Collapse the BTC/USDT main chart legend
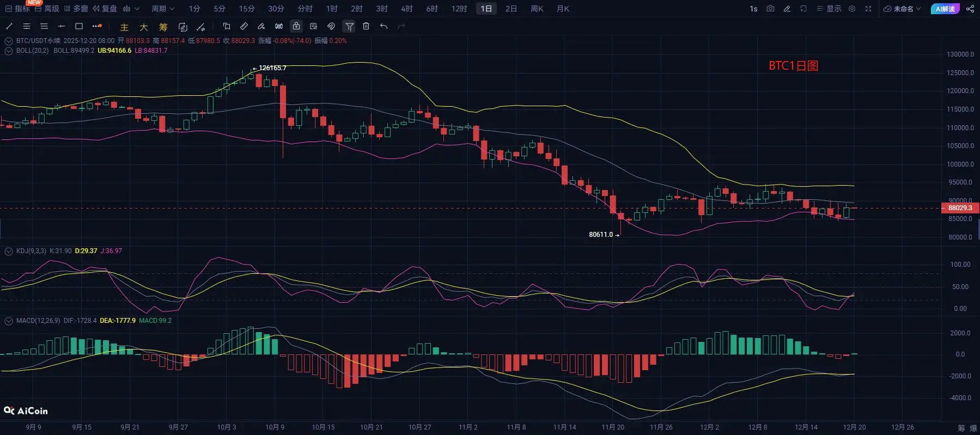Image resolution: width=980 pixels, height=435 pixels. pyautogui.click(x=9, y=41)
